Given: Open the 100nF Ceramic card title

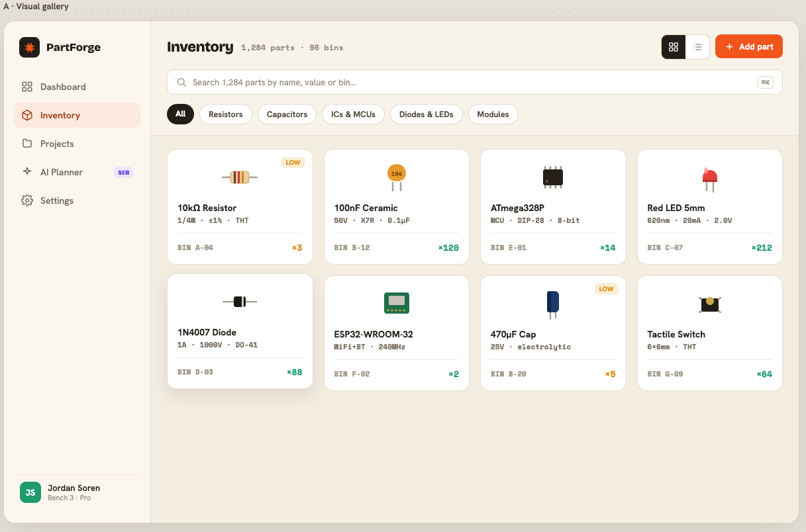Looking at the screenshot, I should (366, 208).
